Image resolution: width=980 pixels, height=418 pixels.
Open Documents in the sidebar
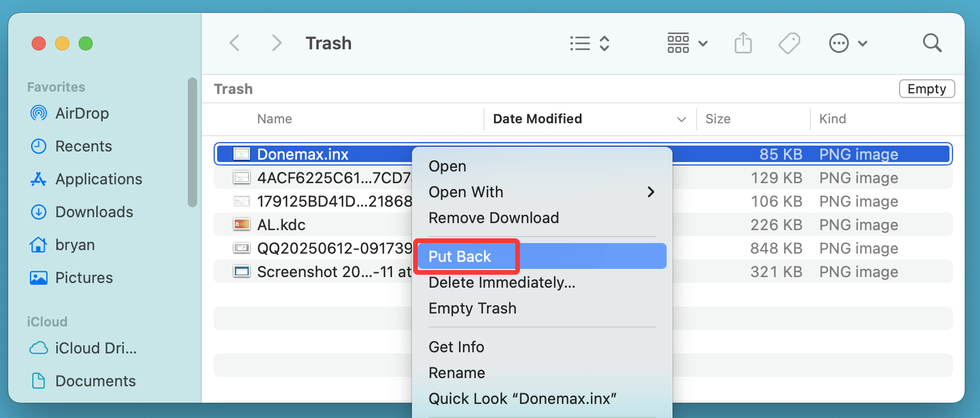pos(95,381)
